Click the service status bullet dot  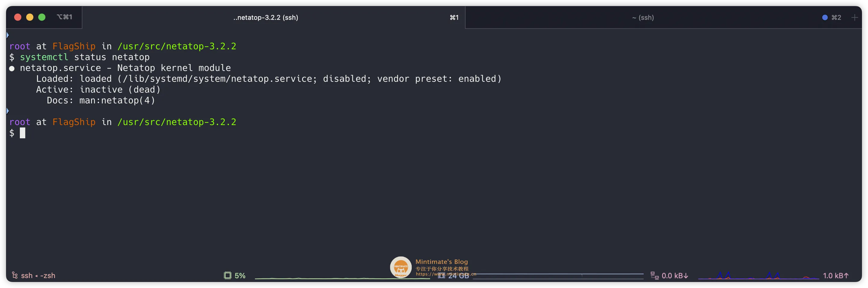click(12, 68)
